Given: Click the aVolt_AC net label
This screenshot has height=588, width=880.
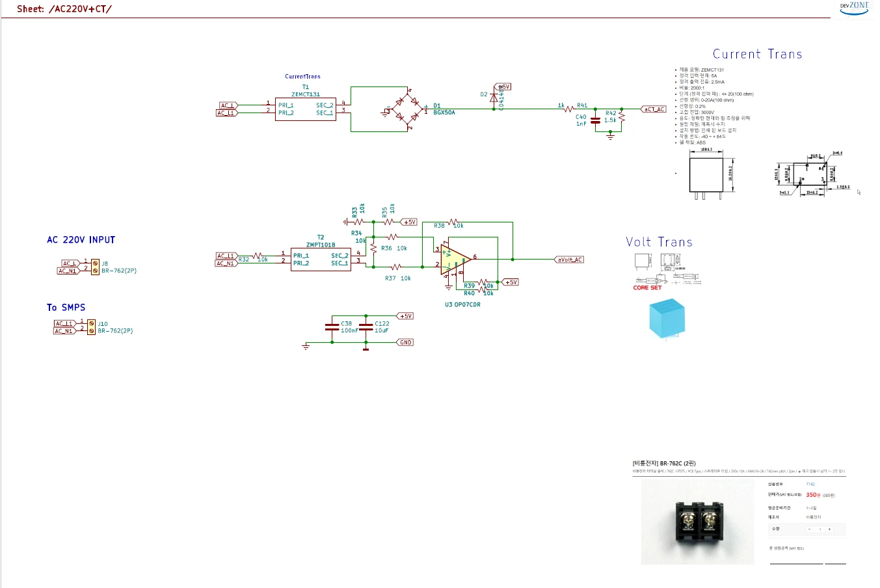Looking at the screenshot, I should click(x=569, y=260).
